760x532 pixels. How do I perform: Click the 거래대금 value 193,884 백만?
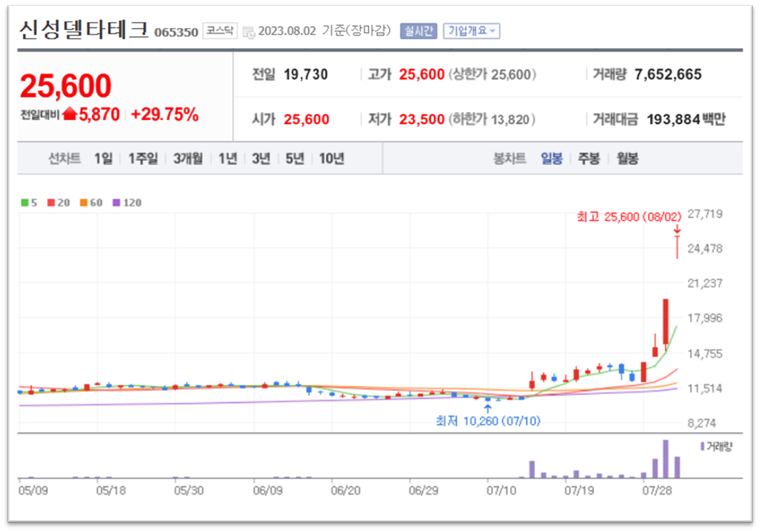tap(686, 119)
